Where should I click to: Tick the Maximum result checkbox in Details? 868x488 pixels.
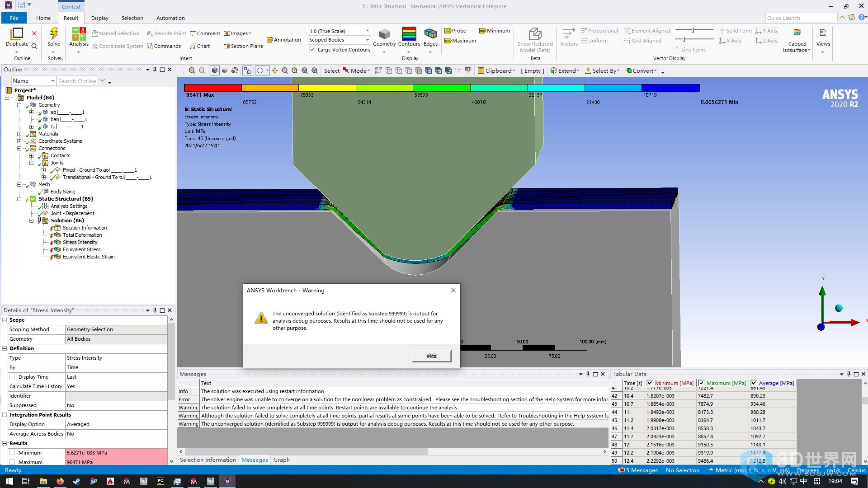[13, 462]
